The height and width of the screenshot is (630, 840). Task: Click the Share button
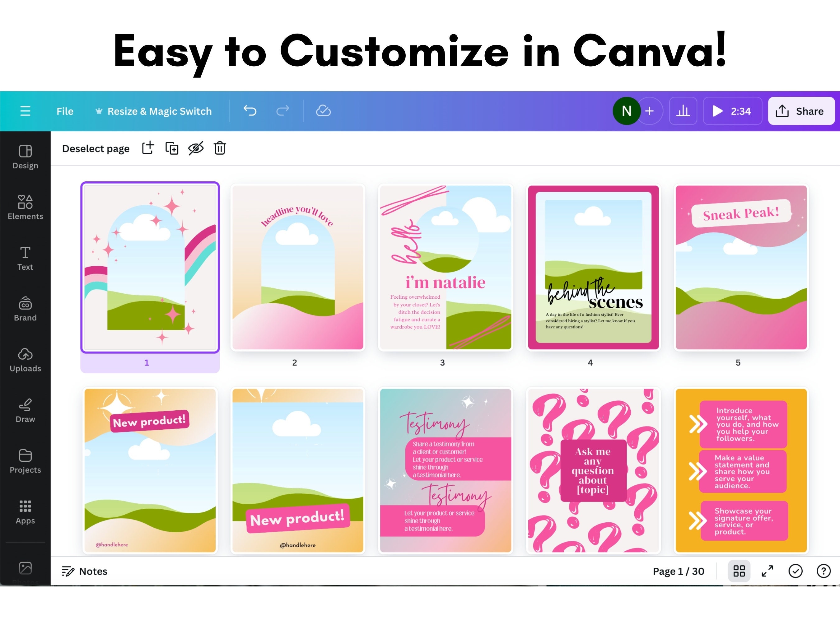pos(801,111)
